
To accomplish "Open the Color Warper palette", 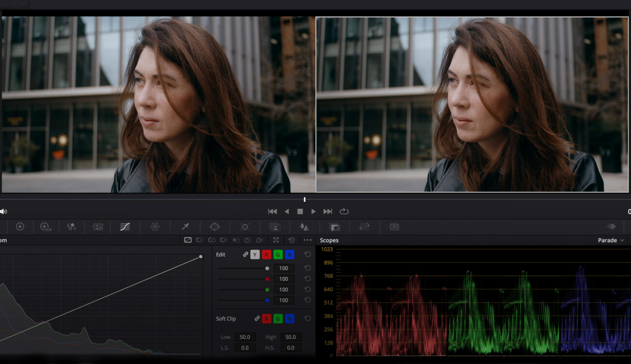I will point(155,227).
